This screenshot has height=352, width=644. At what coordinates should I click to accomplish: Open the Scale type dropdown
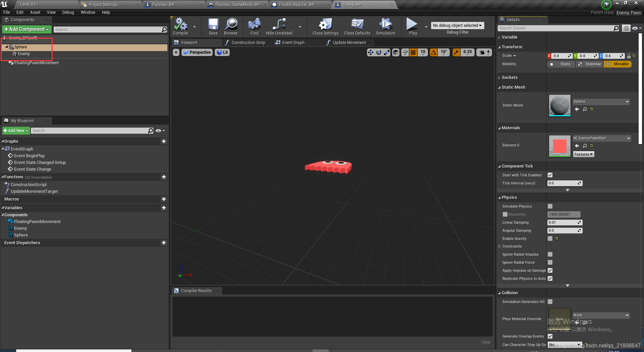pos(509,56)
